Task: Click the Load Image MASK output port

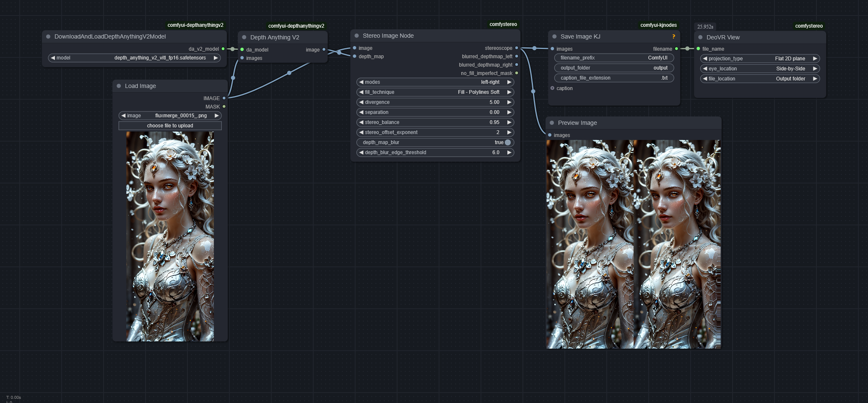Action: tap(224, 107)
